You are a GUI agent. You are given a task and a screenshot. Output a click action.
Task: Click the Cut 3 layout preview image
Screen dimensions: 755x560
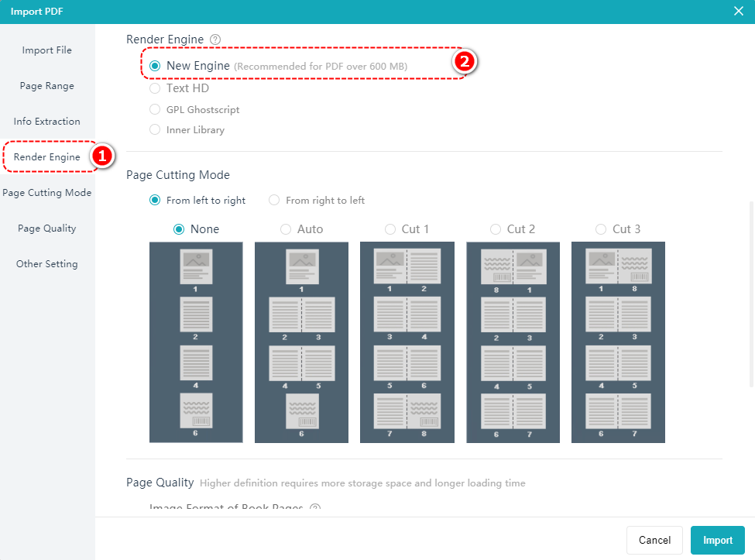(618, 342)
